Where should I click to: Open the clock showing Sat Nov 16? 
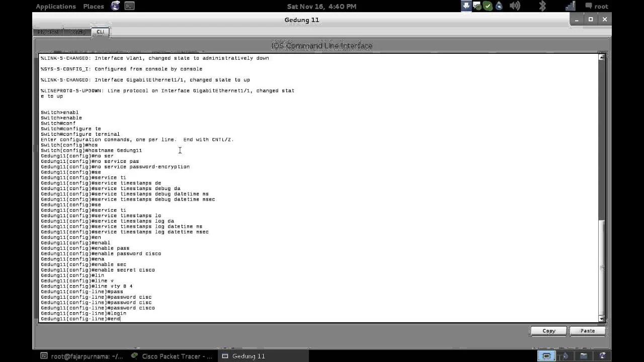pyautogui.click(x=321, y=6)
